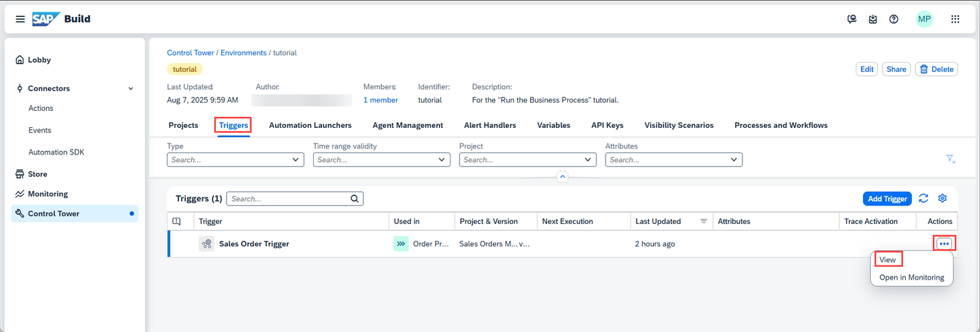The width and height of the screenshot is (980, 332).
Task: Click the Sales Order Trigger row icon
Action: (206, 244)
